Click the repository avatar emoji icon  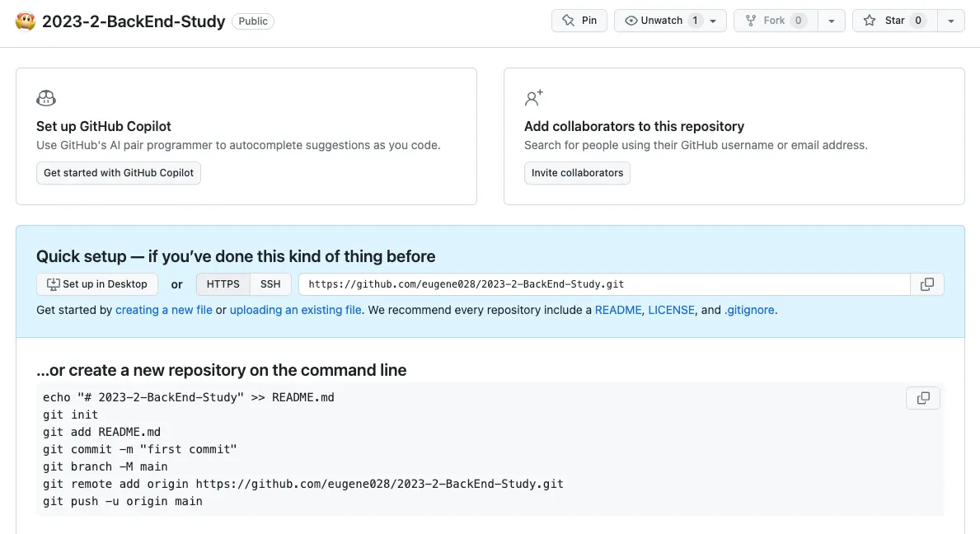(x=25, y=21)
